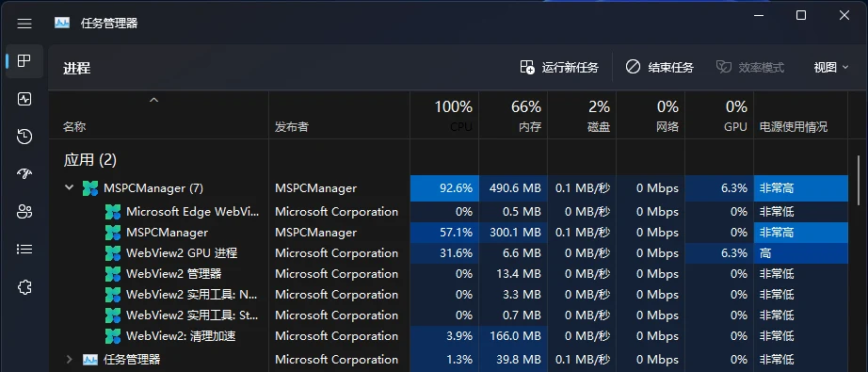Open the Details list sidebar icon
Viewport: 868px width, 372px height.
(24, 250)
